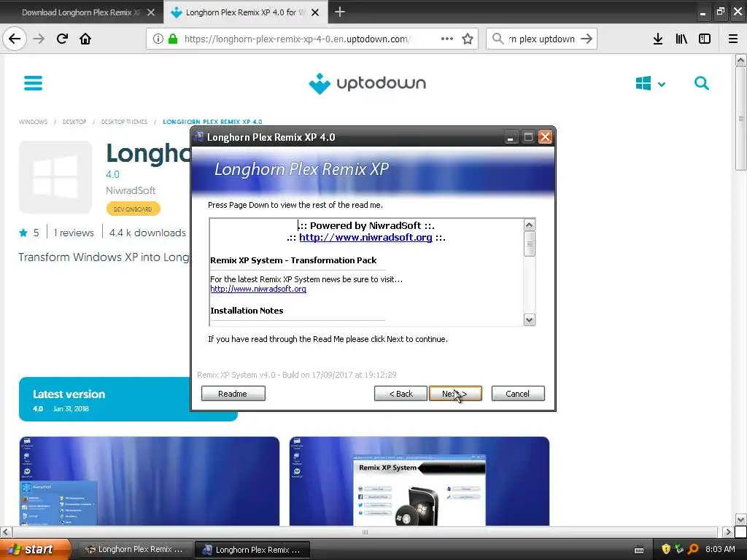Select the Longhorn Plex Remix XP 4.0 tab
This screenshot has width=747, height=560.
point(245,12)
